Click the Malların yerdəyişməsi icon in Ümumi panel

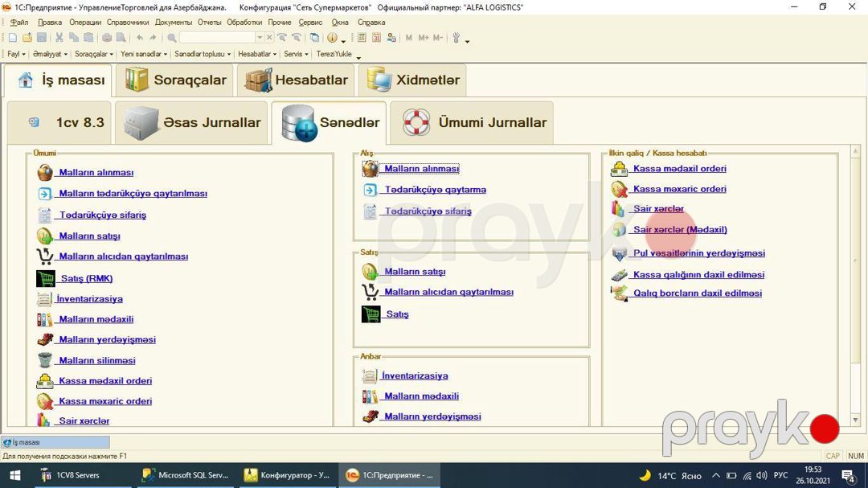[x=45, y=339]
